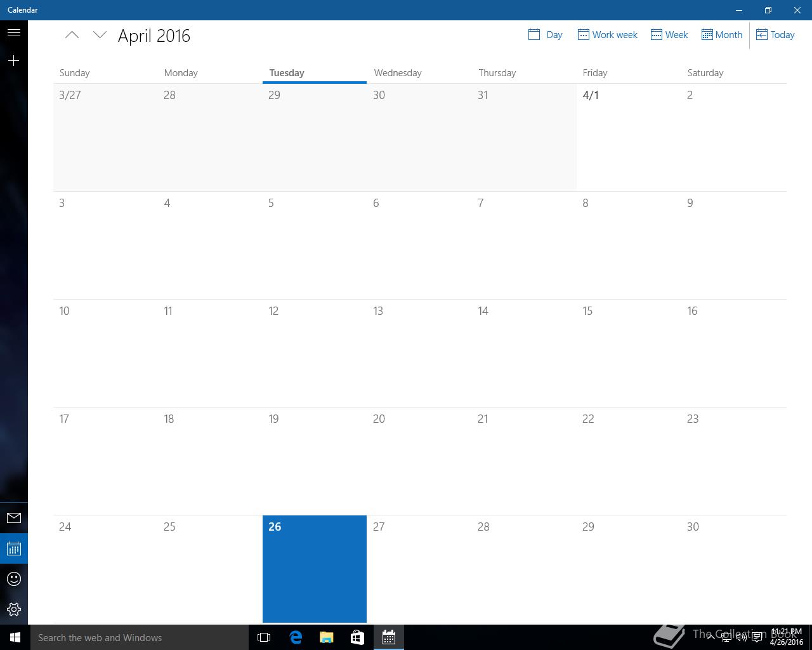Open the Store from taskbar

point(357,637)
